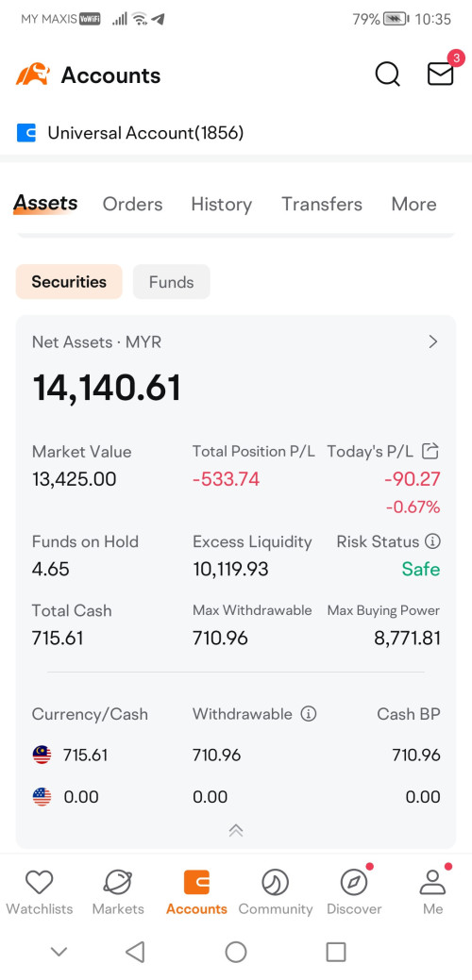
Task: Open the Transfers tab
Action: tap(322, 205)
